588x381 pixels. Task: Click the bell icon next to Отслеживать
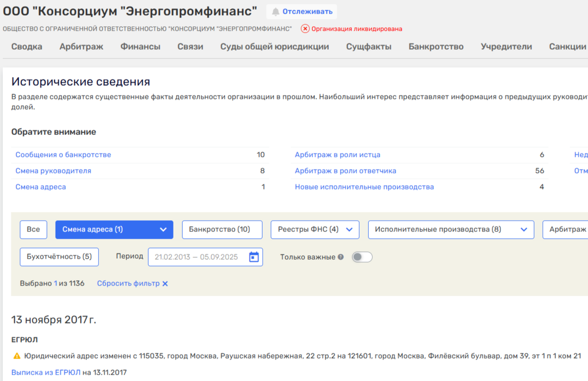pos(276,12)
